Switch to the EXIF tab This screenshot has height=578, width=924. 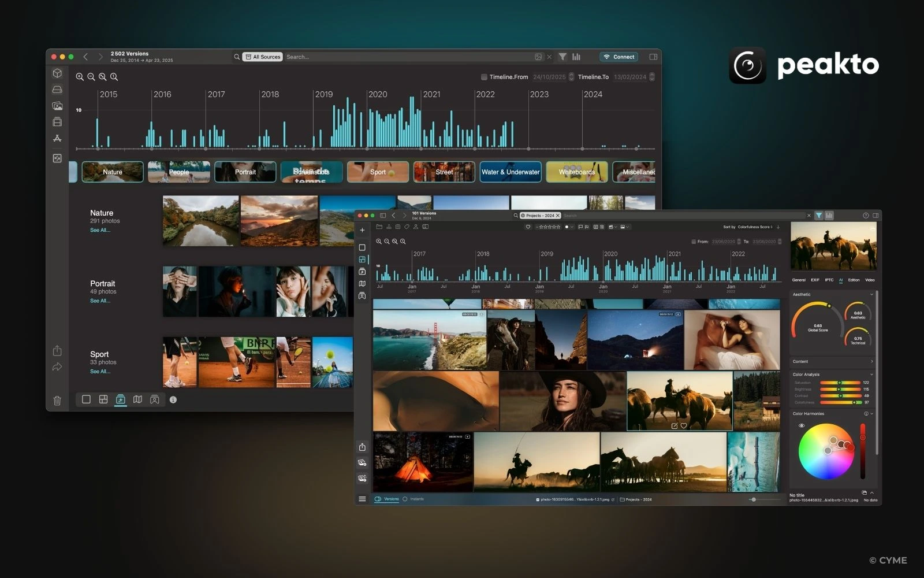[814, 280]
